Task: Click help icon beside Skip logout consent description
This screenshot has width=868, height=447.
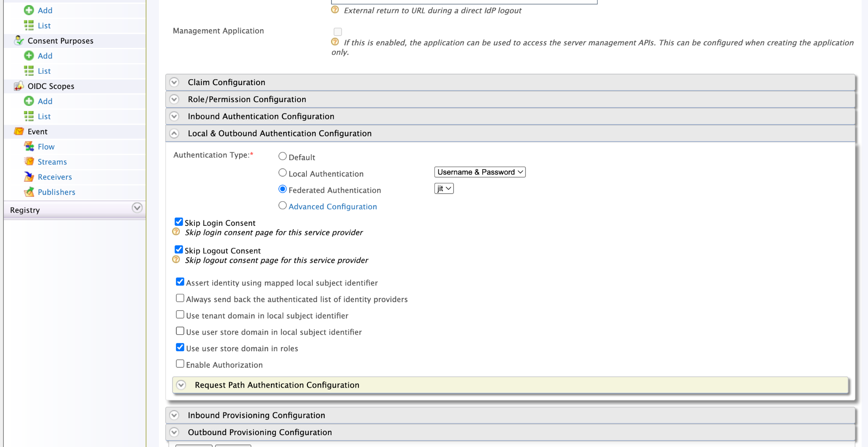Action: 176,260
